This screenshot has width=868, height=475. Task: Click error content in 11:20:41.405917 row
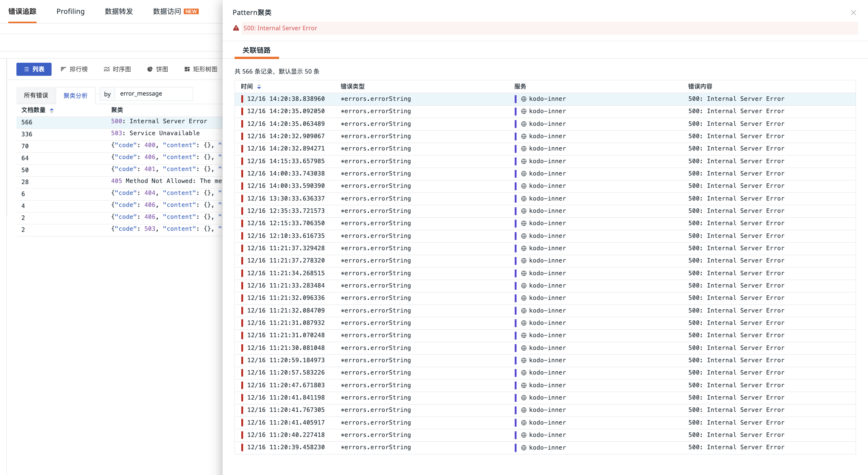pos(737,423)
